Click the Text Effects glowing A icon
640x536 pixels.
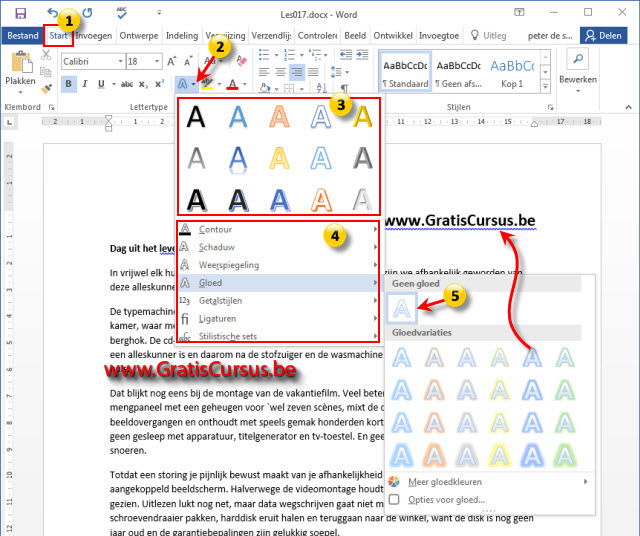[x=182, y=84]
